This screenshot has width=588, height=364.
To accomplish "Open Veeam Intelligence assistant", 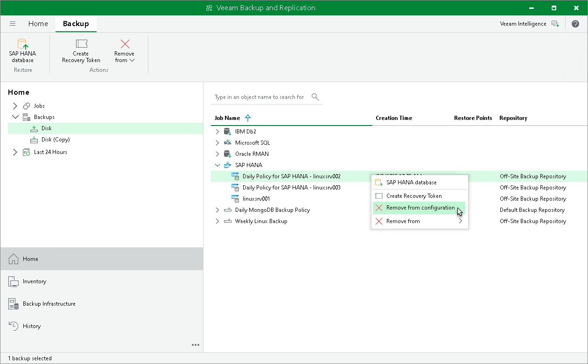I will [x=529, y=24].
